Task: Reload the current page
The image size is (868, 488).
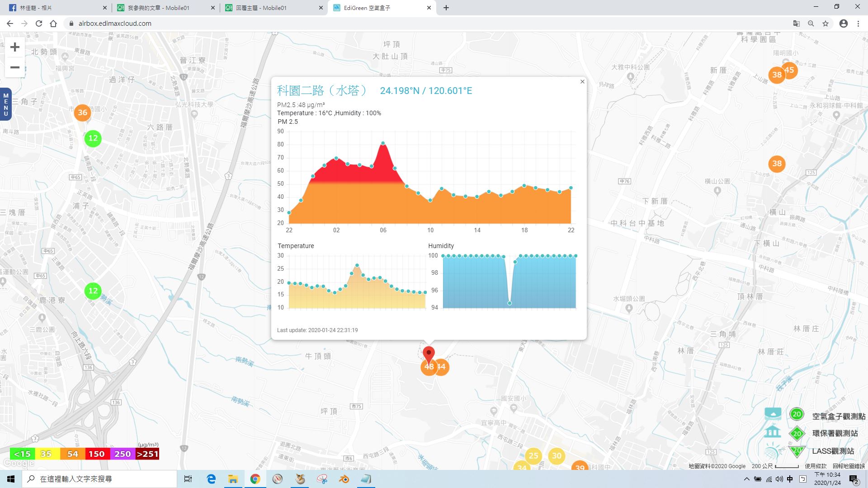Action: (x=39, y=23)
